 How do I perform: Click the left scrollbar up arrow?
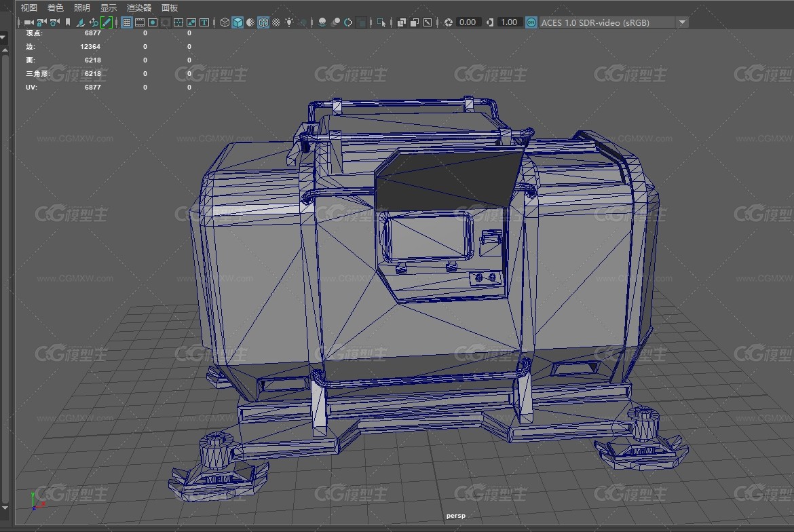point(5,50)
